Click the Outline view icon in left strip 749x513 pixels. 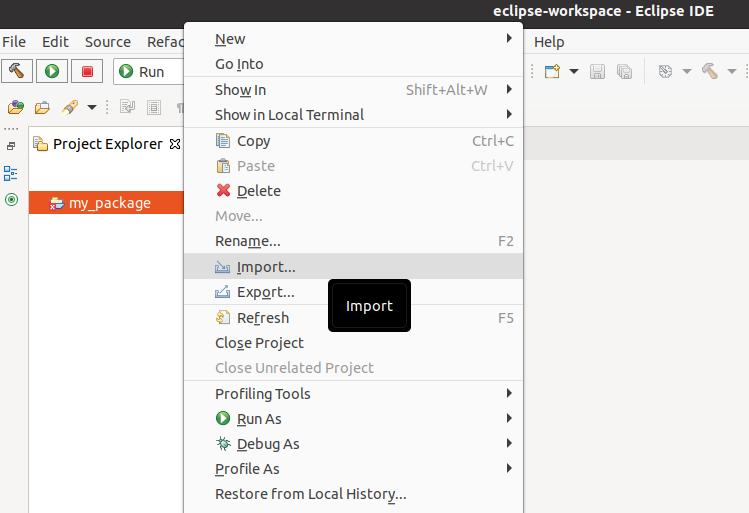[x=11, y=173]
